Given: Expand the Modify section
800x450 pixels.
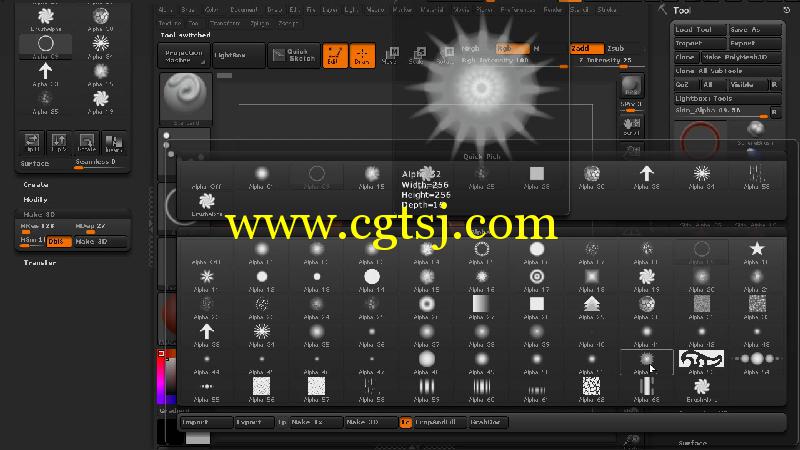Looking at the screenshot, I should (x=35, y=199).
